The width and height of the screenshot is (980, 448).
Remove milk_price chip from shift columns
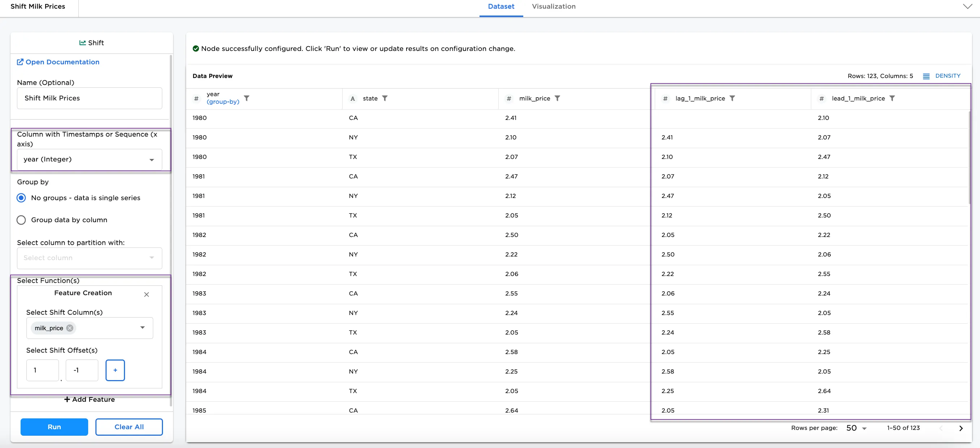point(70,328)
